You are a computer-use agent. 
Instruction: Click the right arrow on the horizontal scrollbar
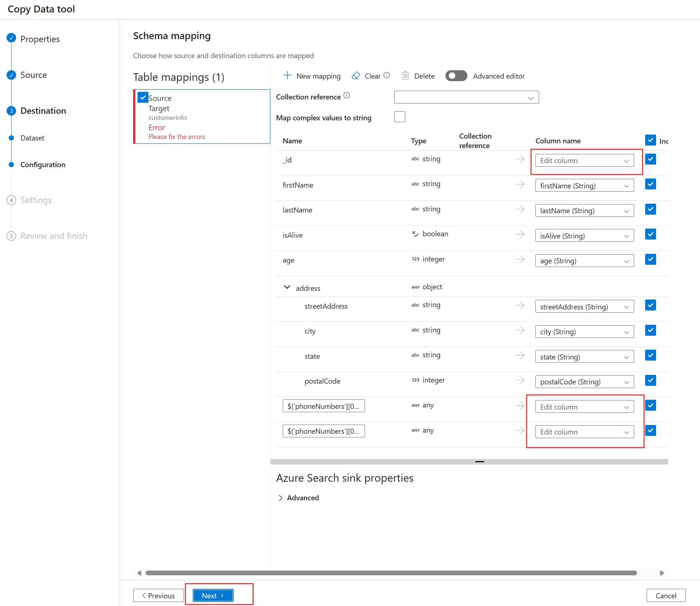[x=662, y=573]
